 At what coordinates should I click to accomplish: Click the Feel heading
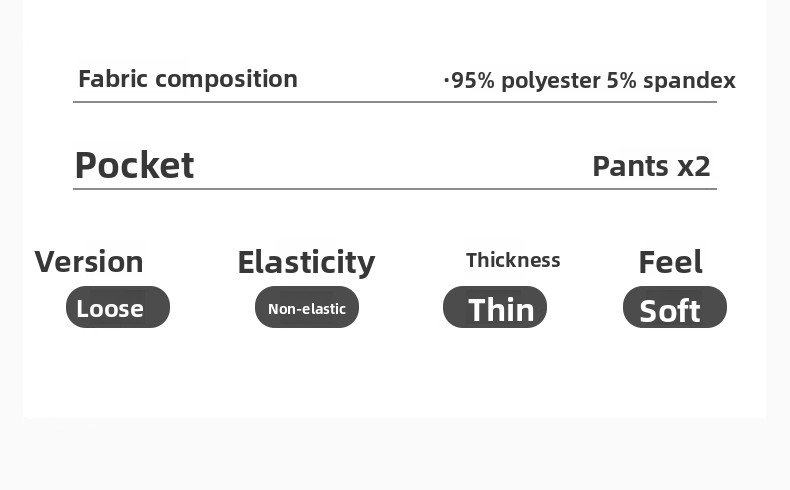tap(670, 262)
